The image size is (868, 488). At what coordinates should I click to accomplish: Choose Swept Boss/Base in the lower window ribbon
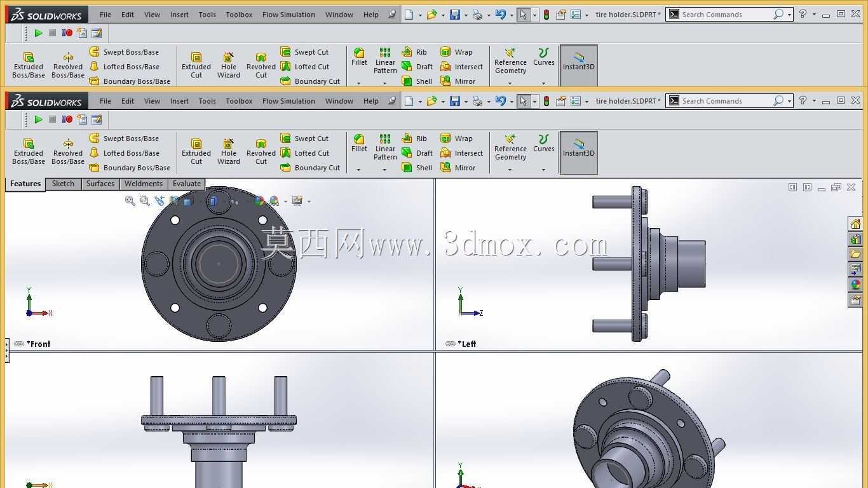click(x=124, y=139)
